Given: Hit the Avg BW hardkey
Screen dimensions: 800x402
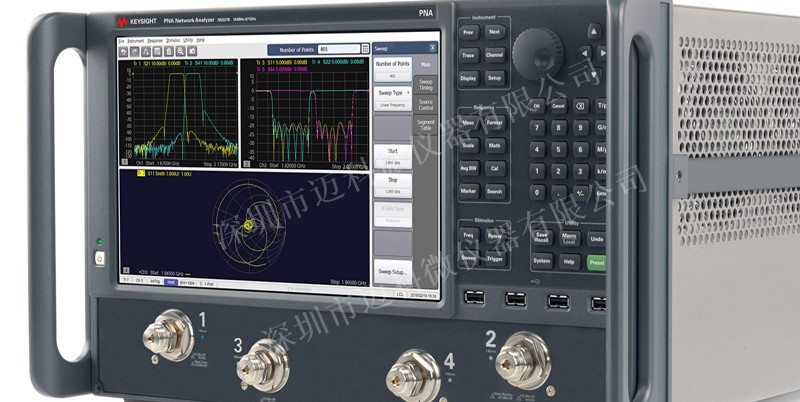Looking at the screenshot, I should pyautogui.click(x=468, y=168).
